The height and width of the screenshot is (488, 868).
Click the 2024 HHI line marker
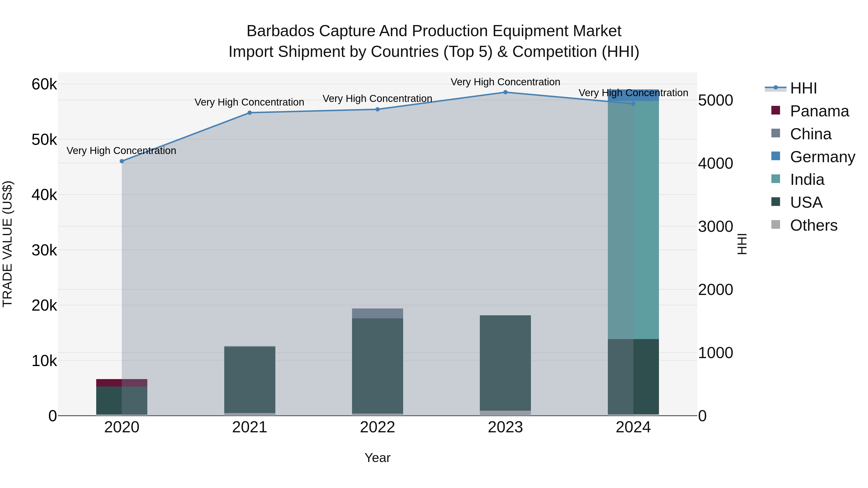pyautogui.click(x=633, y=104)
